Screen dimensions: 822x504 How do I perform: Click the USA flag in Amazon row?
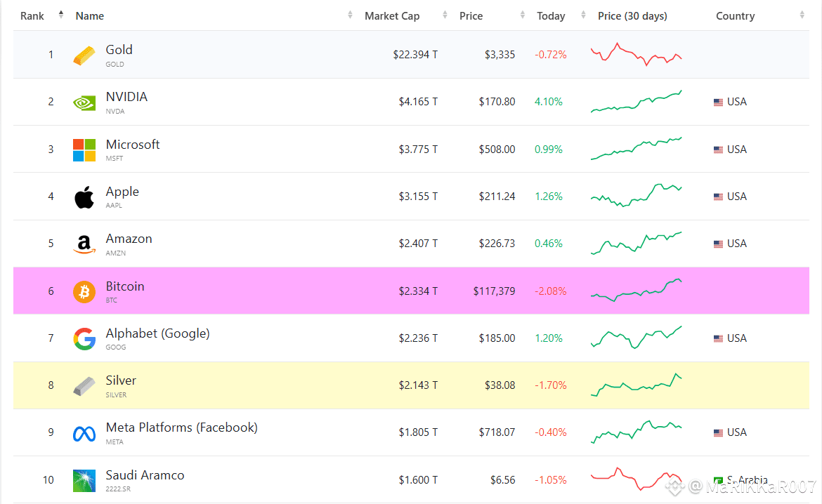tap(718, 244)
